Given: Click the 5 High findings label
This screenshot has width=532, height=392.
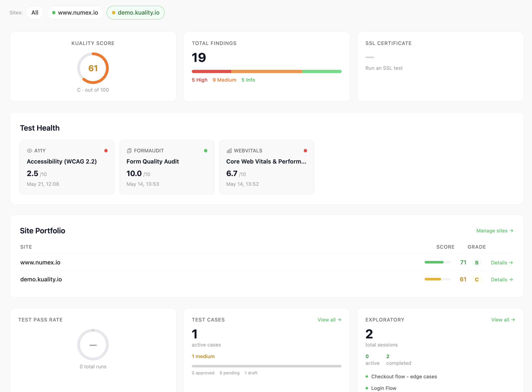Looking at the screenshot, I should (199, 80).
